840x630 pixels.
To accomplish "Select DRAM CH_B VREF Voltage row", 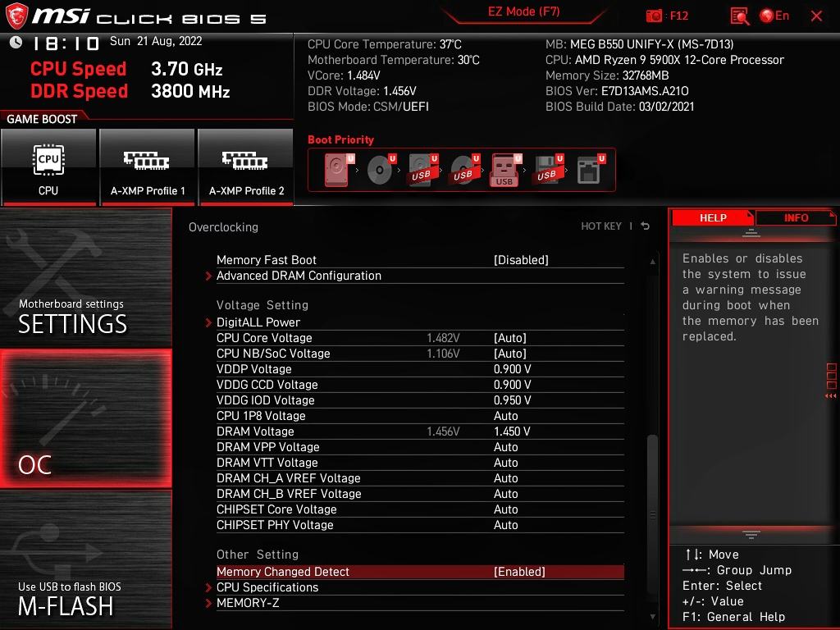I will [420, 494].
